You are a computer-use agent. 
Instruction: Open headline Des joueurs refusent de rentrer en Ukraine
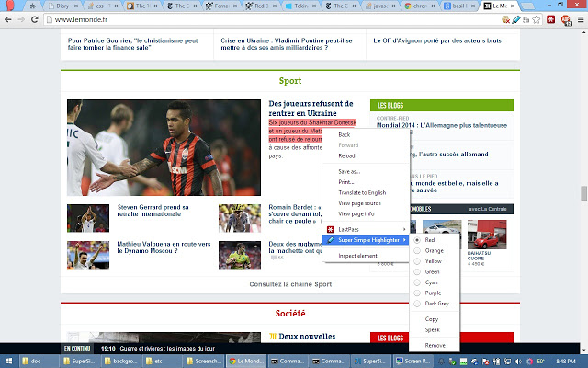coord(311,109)
